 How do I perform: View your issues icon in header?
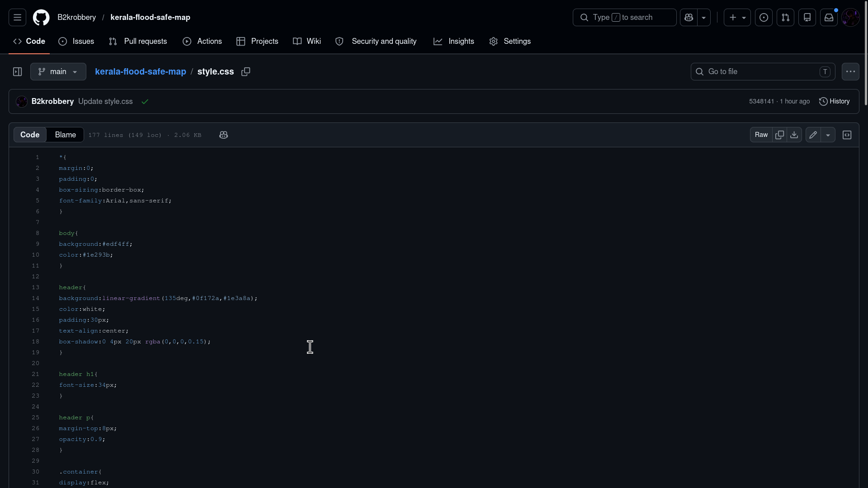(x=764, y=17)
